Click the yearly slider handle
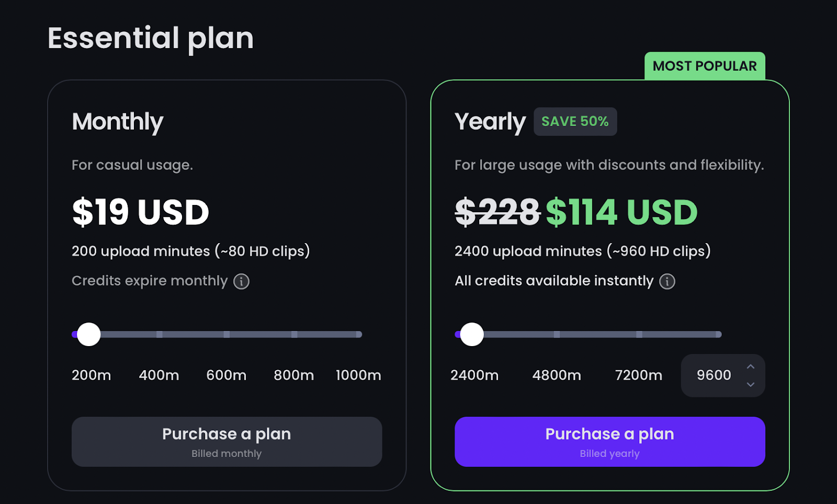The height and width of the screenshot is (504, 837). tap(472, 334)
